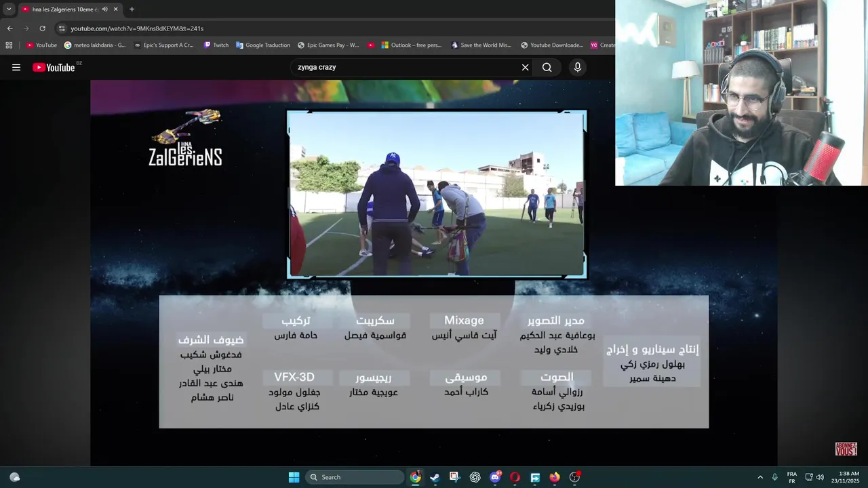This screenshot has height=488, width=868.
Task: Click the taskbar Search box
Action: pyautogui.click(x=355, y=477)
